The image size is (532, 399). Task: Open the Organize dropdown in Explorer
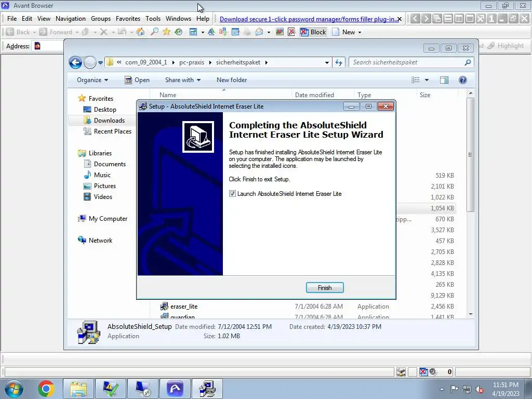click(x=92, y=80)
